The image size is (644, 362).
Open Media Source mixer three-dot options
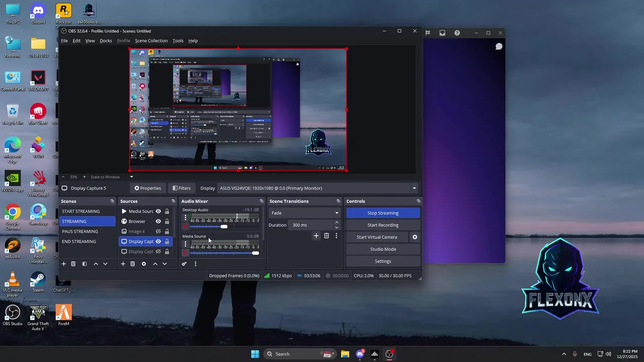click(x=185, y=244)
